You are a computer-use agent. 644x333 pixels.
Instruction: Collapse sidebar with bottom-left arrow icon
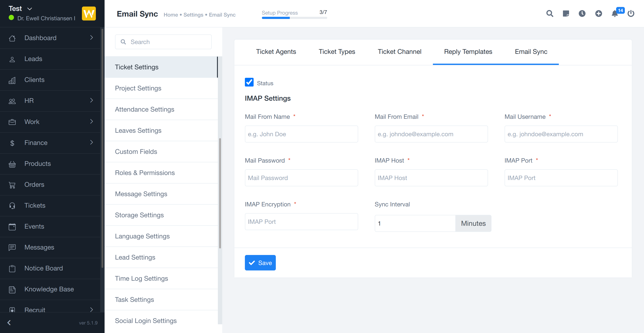coord(9,323)
